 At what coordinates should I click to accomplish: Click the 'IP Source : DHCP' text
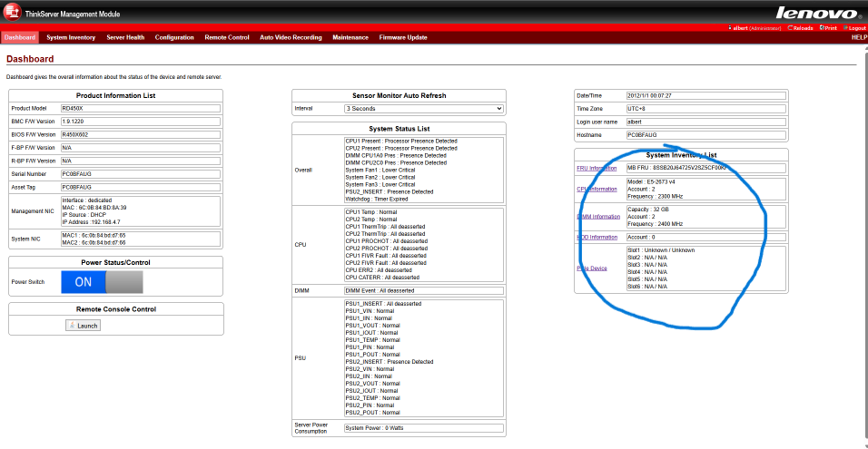point(84,215)
